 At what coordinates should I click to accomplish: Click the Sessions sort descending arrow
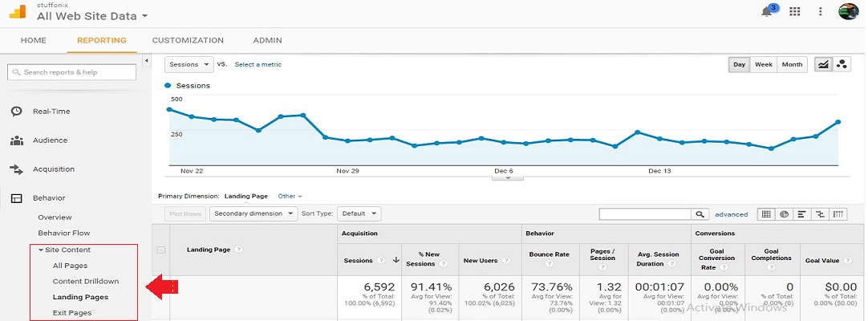pos(395,260)
